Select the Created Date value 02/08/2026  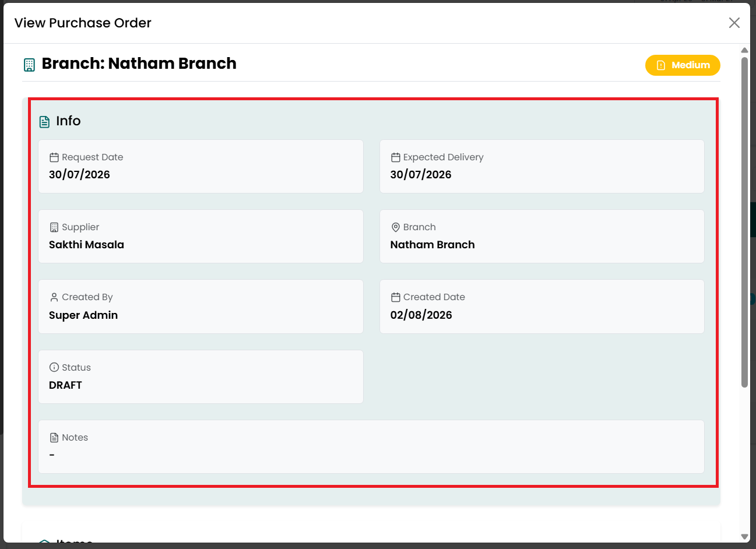[x=421, y=315]
